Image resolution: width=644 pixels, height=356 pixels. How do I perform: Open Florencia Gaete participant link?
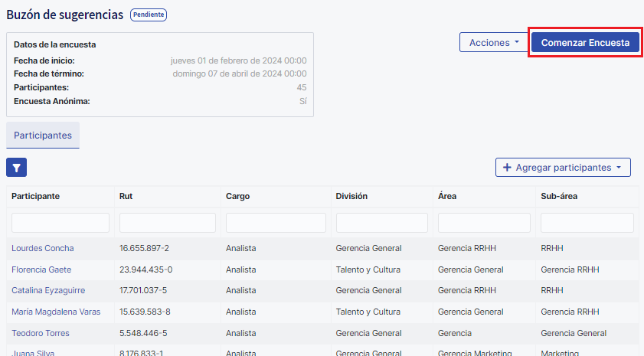pyautogui.click(x=41, y=269)
